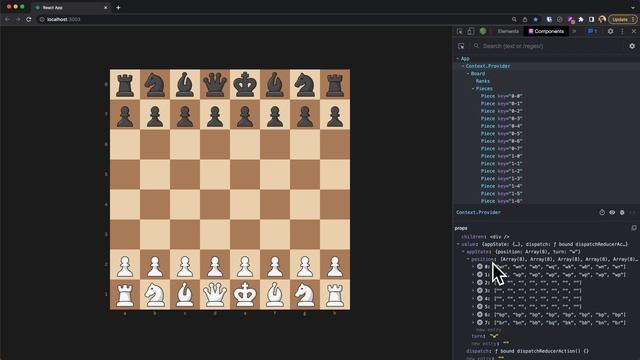Viewport: 640px width, 360px height.
Task: Click the black bishop on c8
Action: pyautogui.click(x=185, y=84)
